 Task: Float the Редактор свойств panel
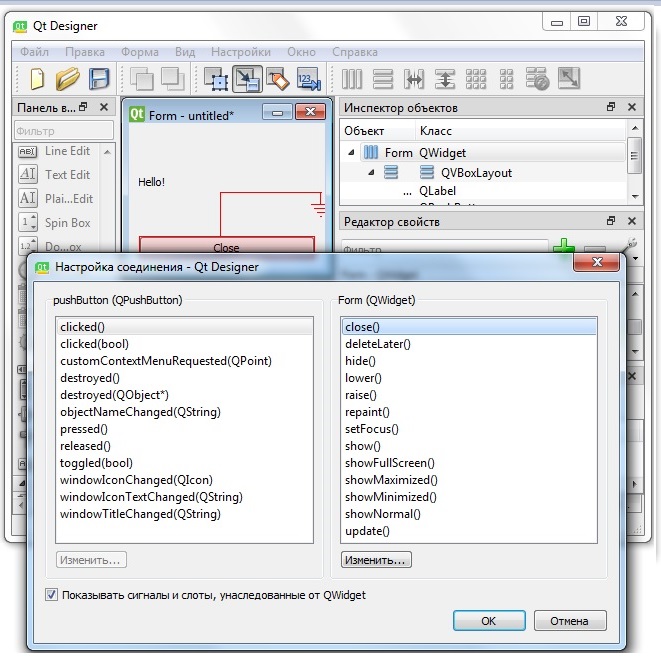point(611,221)
